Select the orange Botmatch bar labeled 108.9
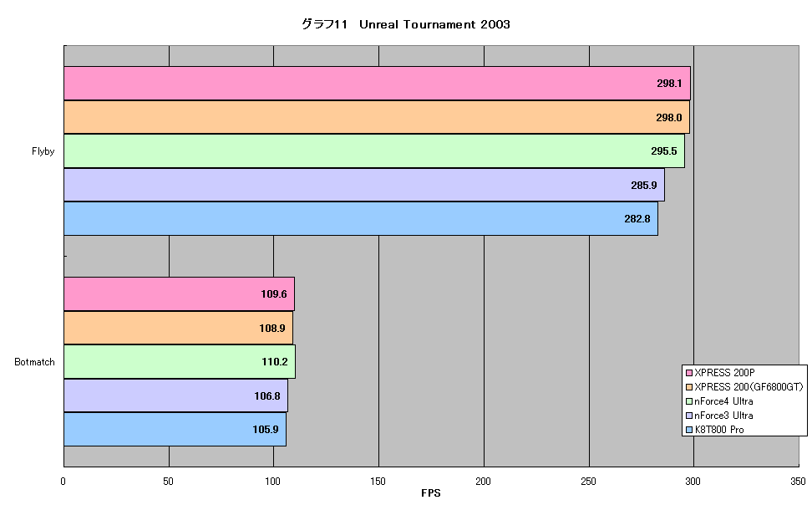This screenshot has height=505, width=812. pyautogui.click(x=178, y=328)
